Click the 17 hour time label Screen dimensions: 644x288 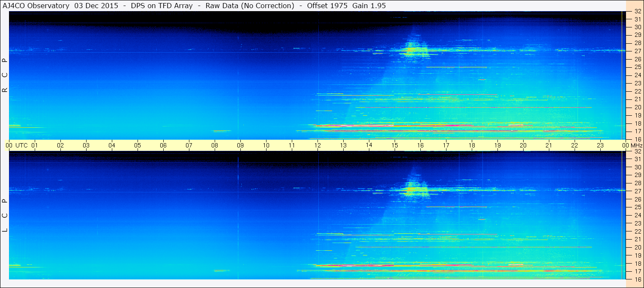(446, 145)
